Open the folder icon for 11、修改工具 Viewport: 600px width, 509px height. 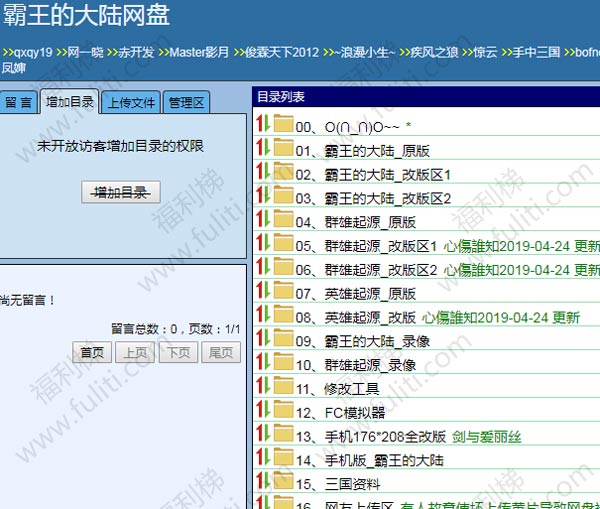coord(282,388)
